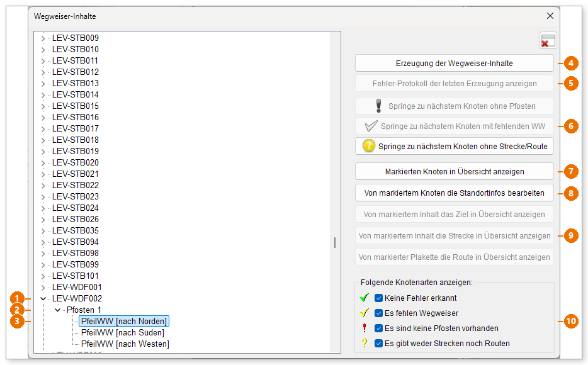Collapse the LEV-WDF002 node
This screenshot has height=365, width=588.
(43, 299)
